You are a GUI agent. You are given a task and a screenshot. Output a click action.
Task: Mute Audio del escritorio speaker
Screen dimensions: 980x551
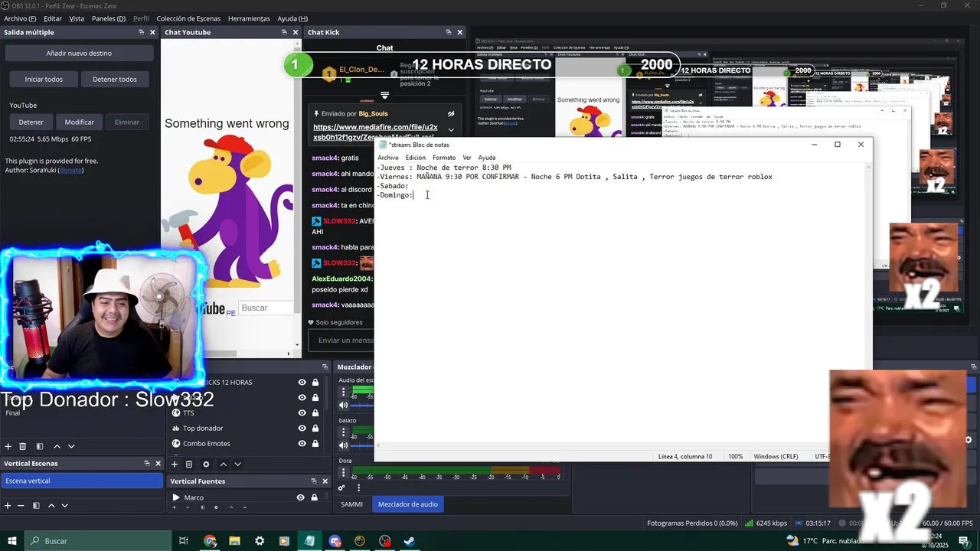[344, 405]
